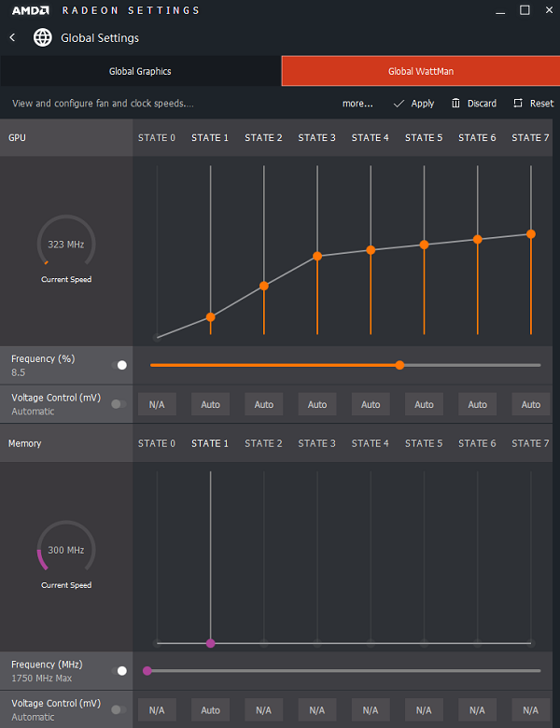The height and width of the screenshot is (728, 560).
Task: Click the GPU Frequency percent slider handle
Action: coord(399,365)
